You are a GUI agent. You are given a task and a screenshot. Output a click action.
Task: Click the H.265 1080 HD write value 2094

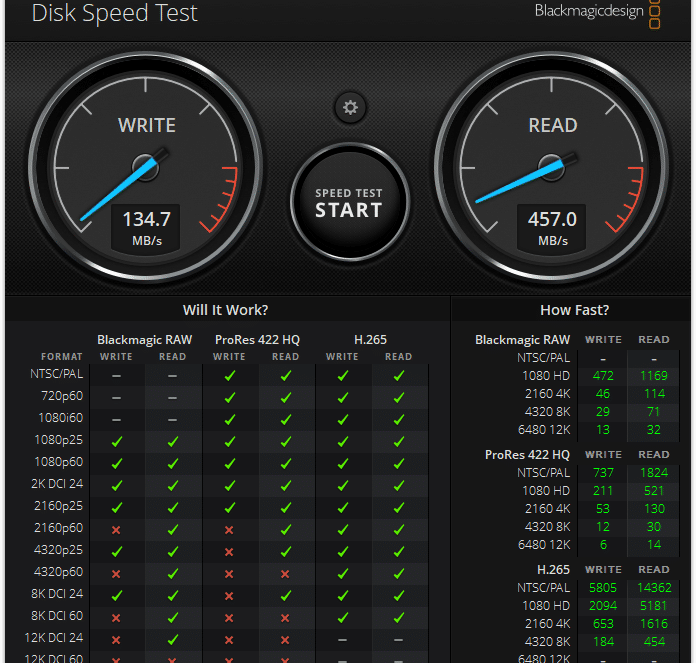coord(603,606)
